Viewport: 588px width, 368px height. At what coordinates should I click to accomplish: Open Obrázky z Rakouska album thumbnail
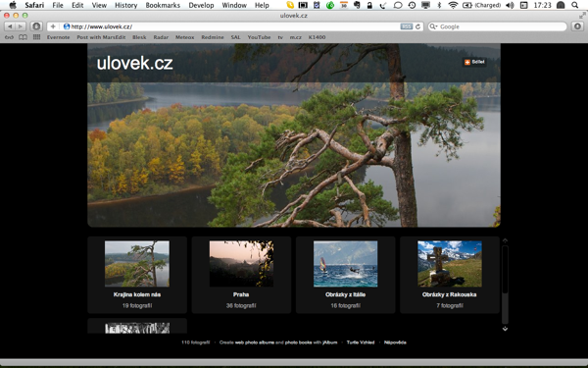(x=450, y=264)
